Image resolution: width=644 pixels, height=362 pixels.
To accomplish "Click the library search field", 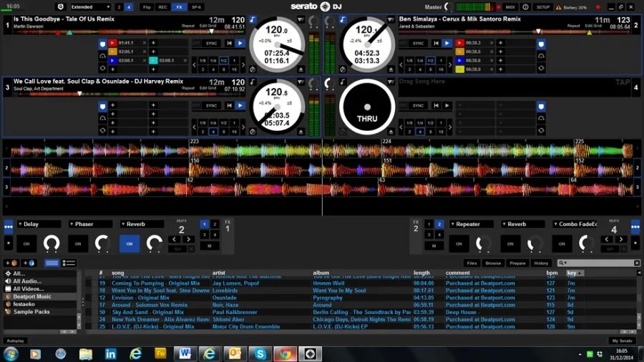I will (x=598, y=263).
